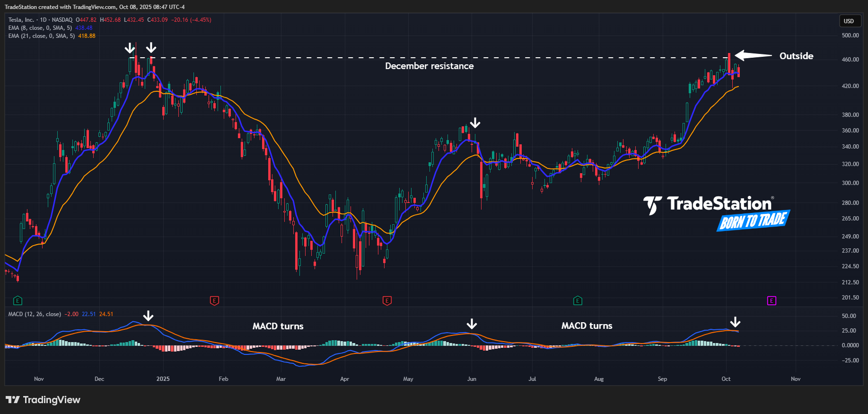This screenshot has width=868, height=414.
Task: Click the green earnings marker near November
Action: tap(18, 300)
